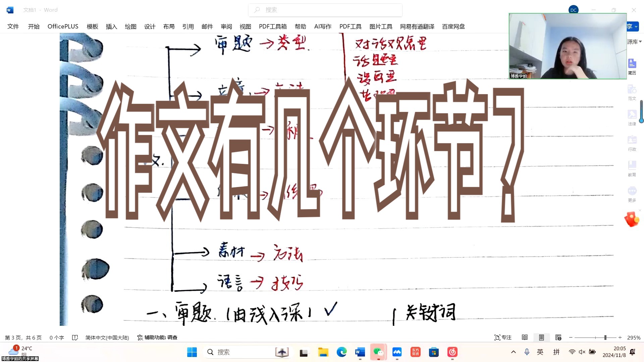Click the zoom slider handle
644x362 pixels.
[x=605, y=338]
